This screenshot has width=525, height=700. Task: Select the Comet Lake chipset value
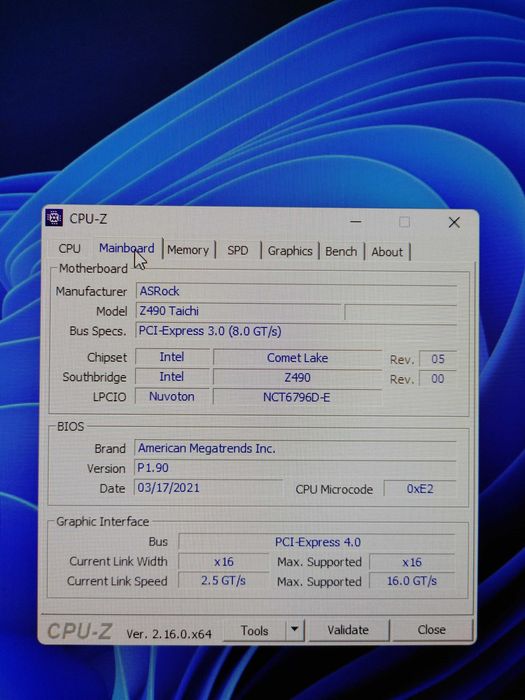[297, 358]
